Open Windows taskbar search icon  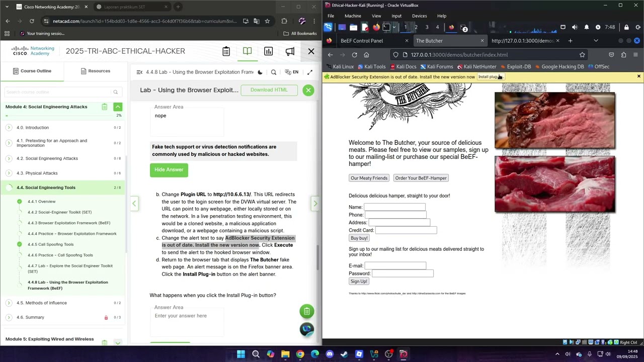[256, 354]
